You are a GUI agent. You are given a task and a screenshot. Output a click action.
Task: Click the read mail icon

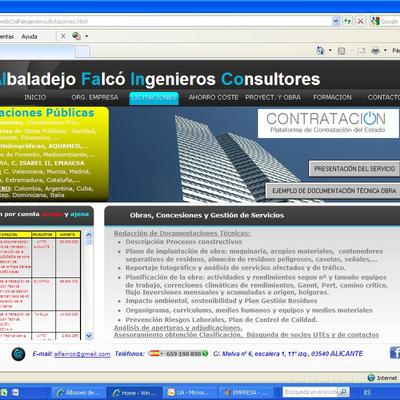(362, 51)
